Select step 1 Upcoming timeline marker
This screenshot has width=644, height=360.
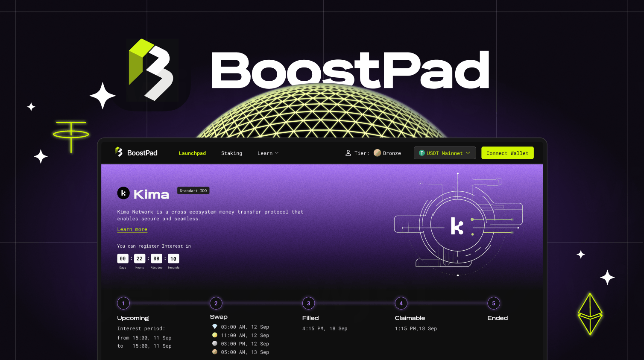coord(123,303)
